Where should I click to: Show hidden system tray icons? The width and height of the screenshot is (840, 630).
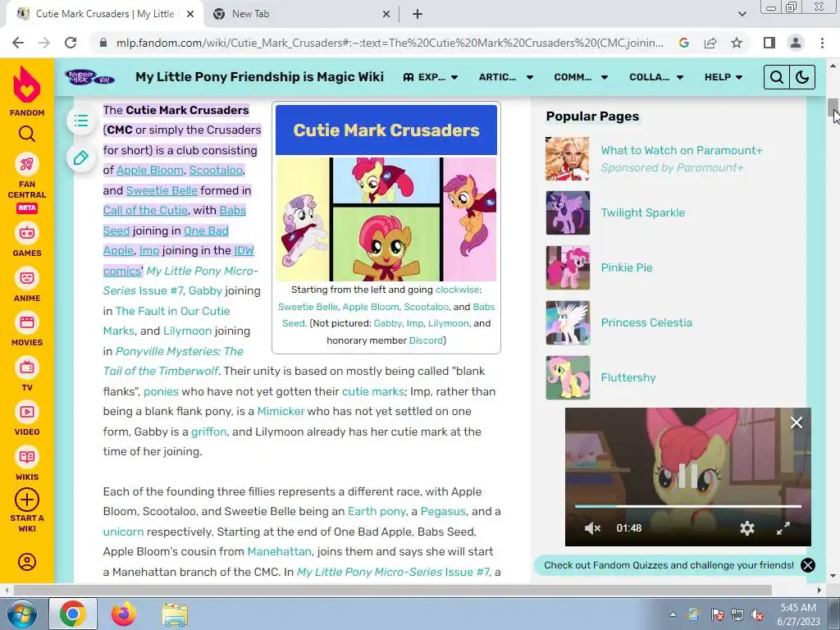[x=673, y=614]
